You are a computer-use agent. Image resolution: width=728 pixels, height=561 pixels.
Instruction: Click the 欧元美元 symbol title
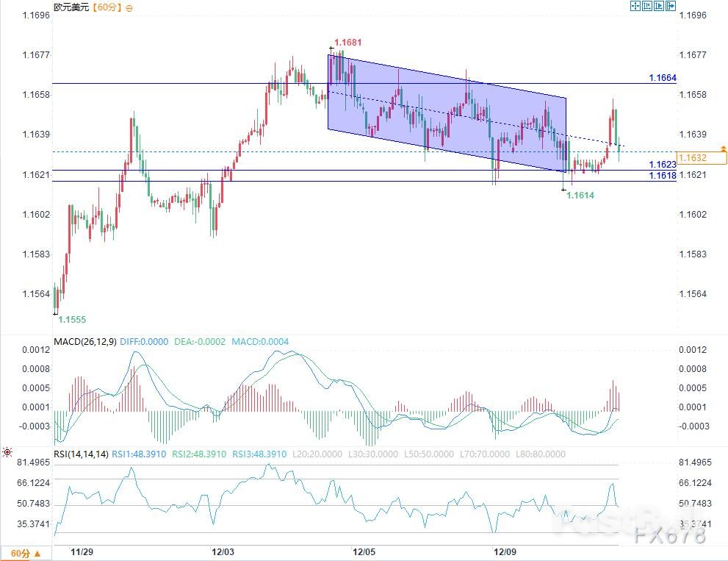point(71,7)
